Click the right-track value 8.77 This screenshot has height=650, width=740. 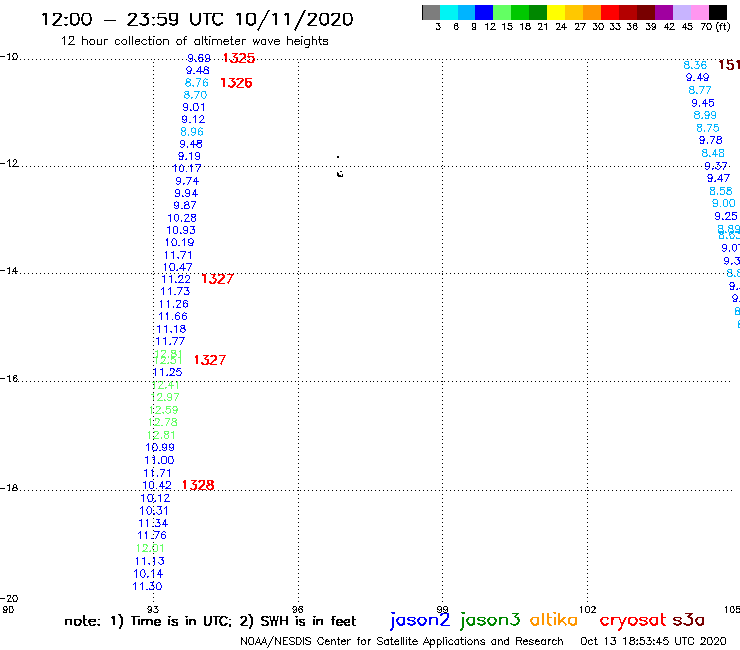pos(699,90)
